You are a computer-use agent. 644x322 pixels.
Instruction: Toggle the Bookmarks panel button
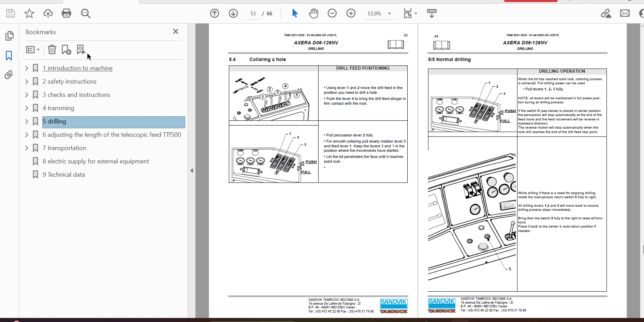(9, 56)
